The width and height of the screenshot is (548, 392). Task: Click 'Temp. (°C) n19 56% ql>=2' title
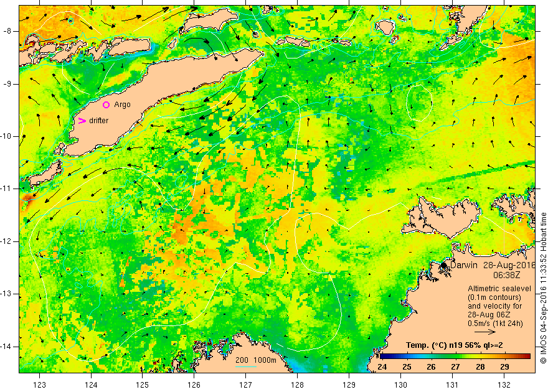pos(455,345)
